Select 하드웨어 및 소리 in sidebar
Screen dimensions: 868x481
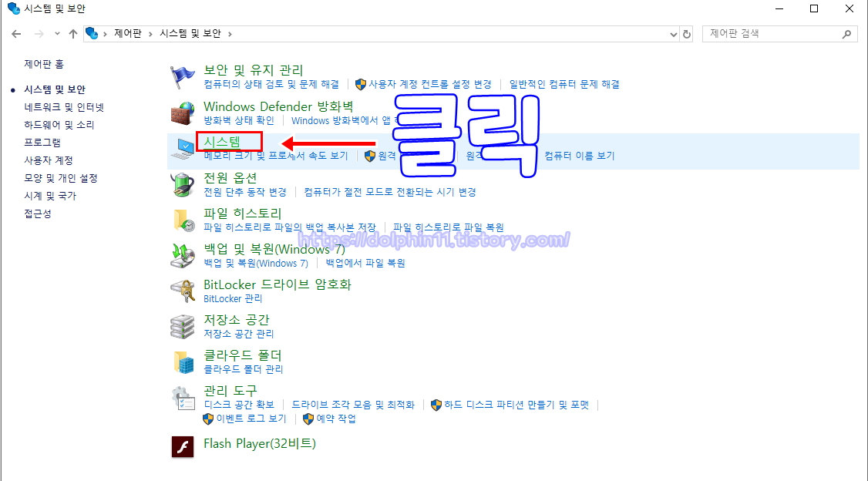pyautogui.click(x=59, y=125)
